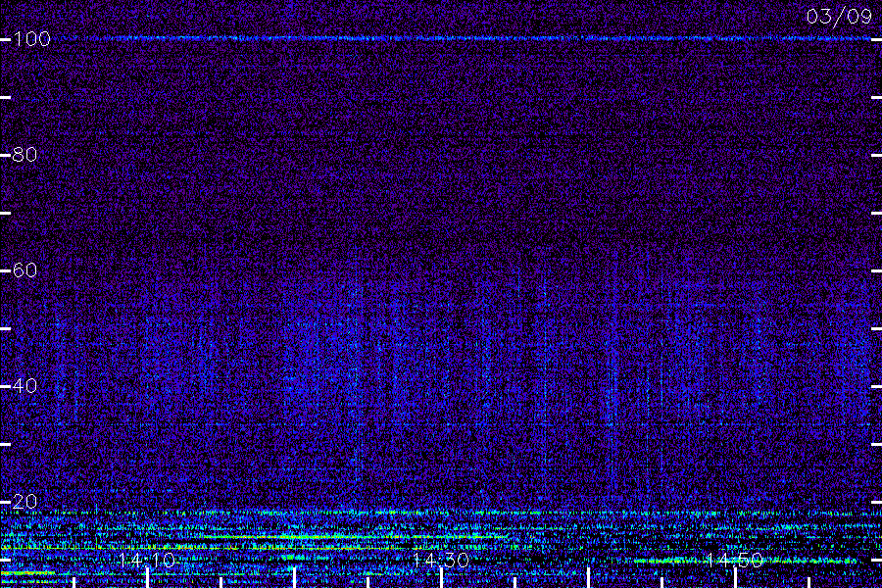Click the 80 frequency axis label
Image resolution: width=882 pixels, height=588 pixels.
24,155
